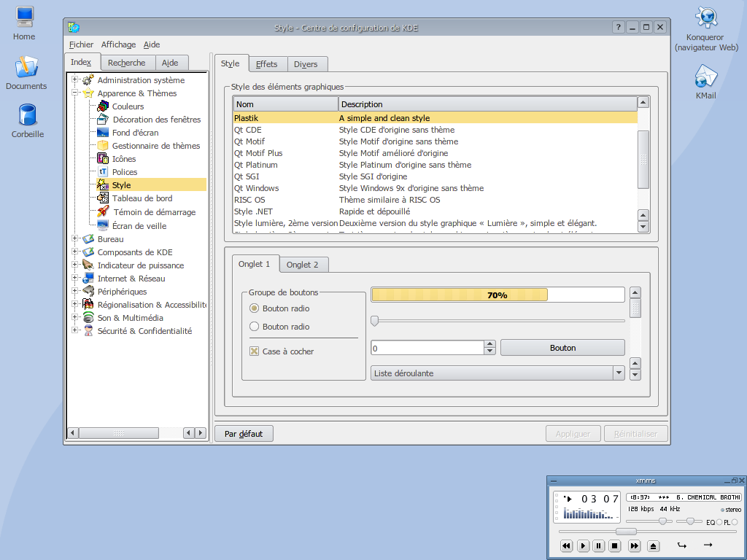Screen dimensions: 747x560
Task: Click the Gestionnaire de thèmes icon
Action: click(x=102, y=145)
